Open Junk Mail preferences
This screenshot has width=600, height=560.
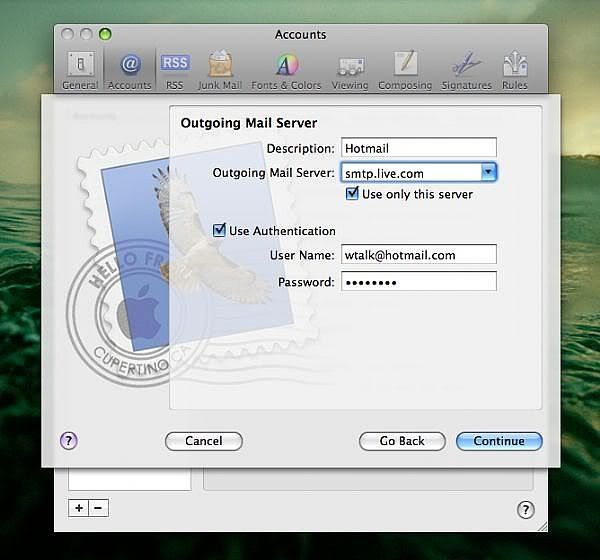(x=220, y=71)
